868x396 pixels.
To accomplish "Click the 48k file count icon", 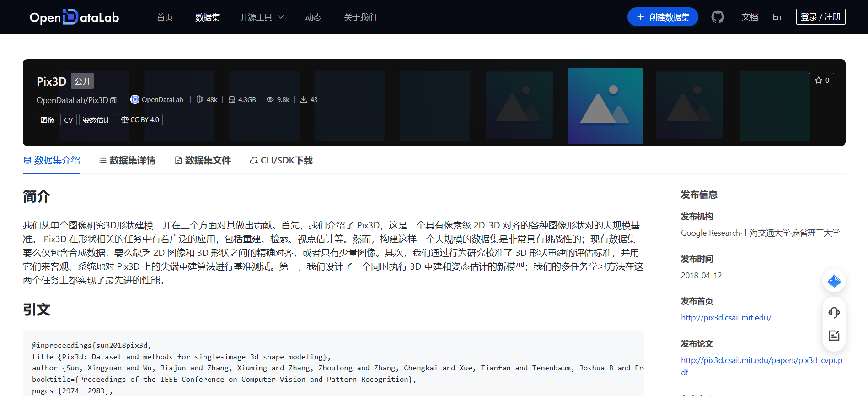I will click(x=200, y=99).
